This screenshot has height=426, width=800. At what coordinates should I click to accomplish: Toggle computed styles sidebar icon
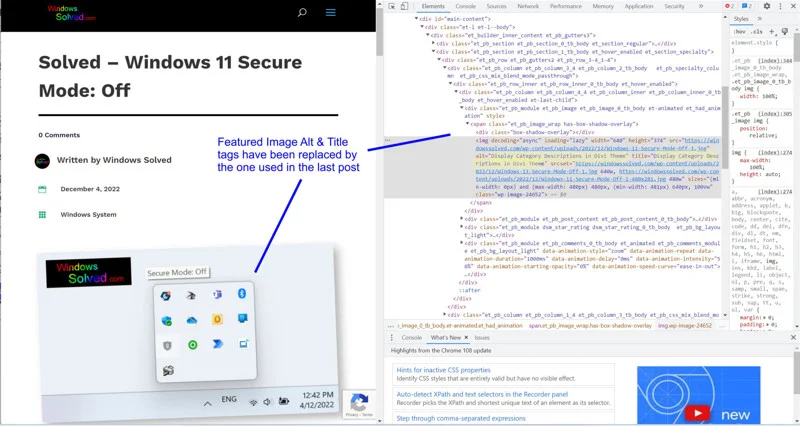click(x=785, y=32)
